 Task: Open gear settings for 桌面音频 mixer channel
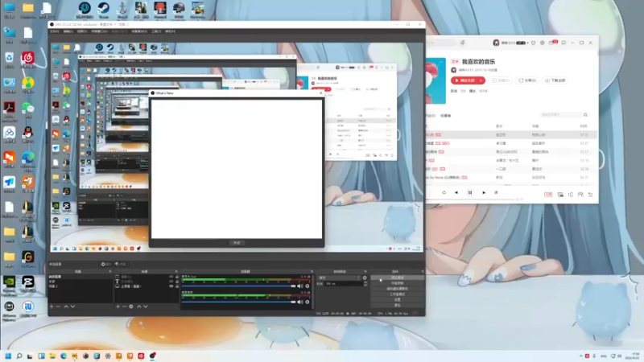pyautogui.click(x=308, y=302)
